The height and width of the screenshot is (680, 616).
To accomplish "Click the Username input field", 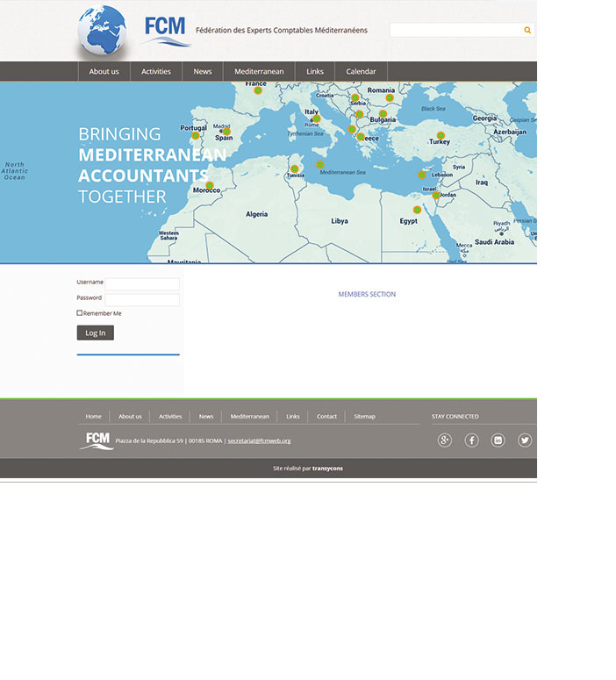I will click(142, 284).
